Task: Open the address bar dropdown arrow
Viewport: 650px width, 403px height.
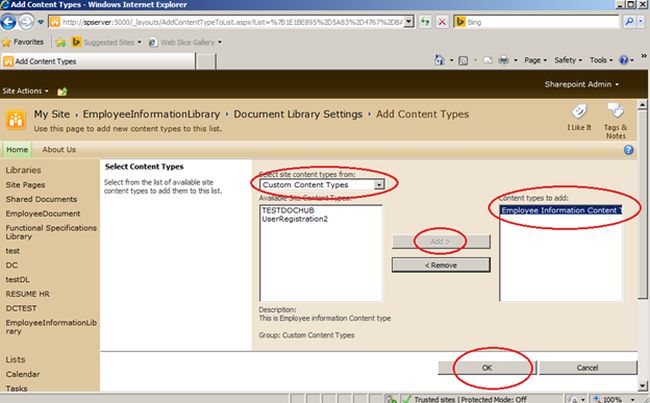Action: tap(409, 22)
